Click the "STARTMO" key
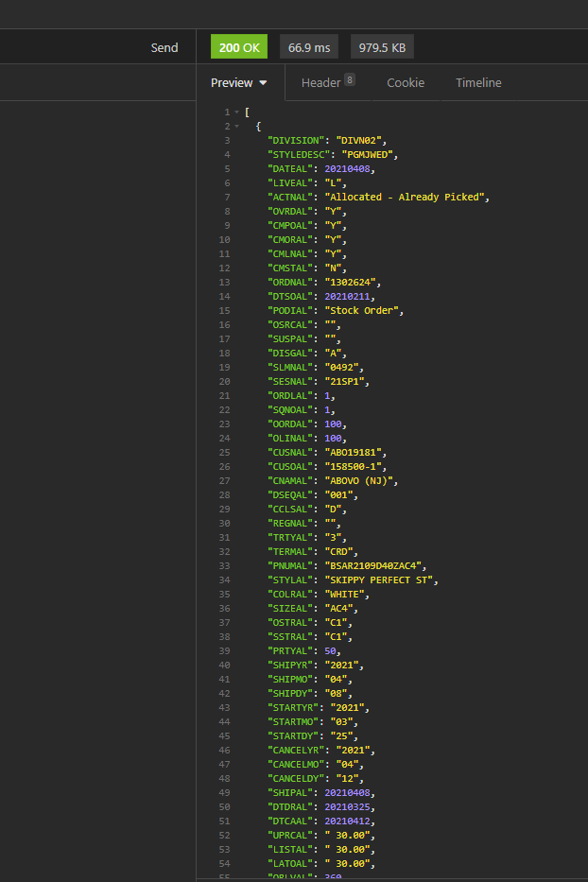 (x=293, y=721)
